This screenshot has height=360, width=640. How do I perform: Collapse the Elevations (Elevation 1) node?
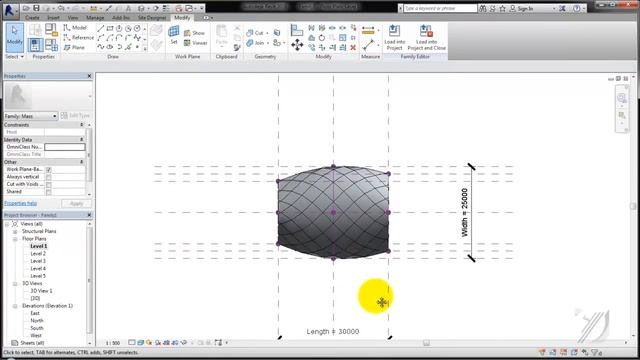pyautogui.click(x=15, y=306)
